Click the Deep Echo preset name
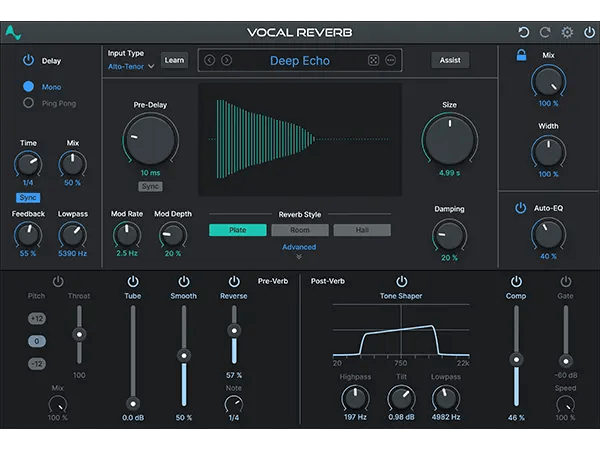The image size is (600, 450). 300,60
